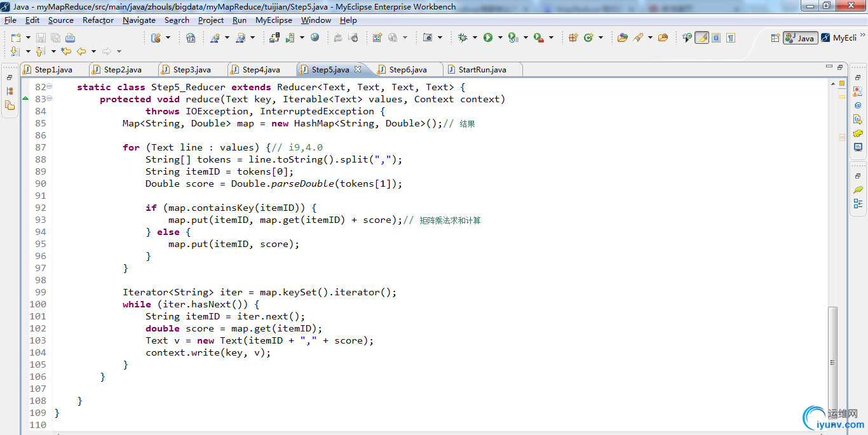
Task: Open the dropdown beside External Tools icon
Action: coord(551,37)
